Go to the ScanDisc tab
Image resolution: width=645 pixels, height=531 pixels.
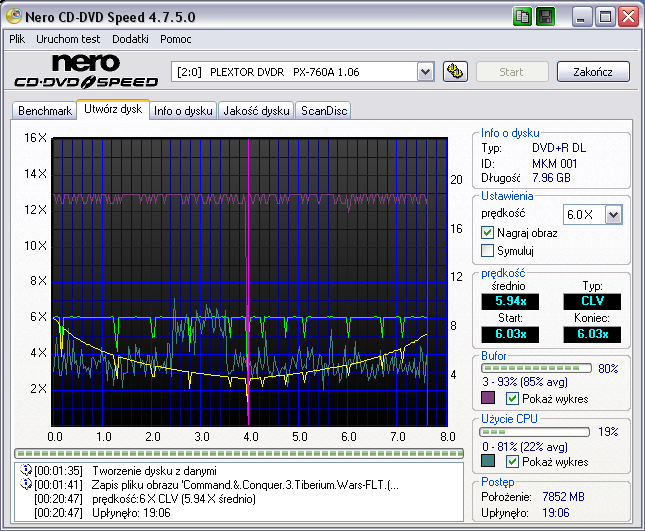coord(324,111)
